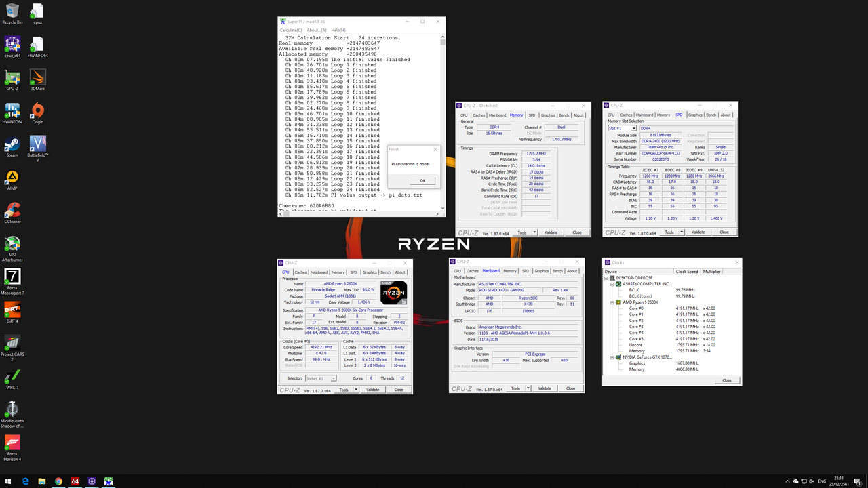The height and width of the screenshot is (488, 868).
Task: Launch CCleaner from the desktop
Action: (12, 213)
